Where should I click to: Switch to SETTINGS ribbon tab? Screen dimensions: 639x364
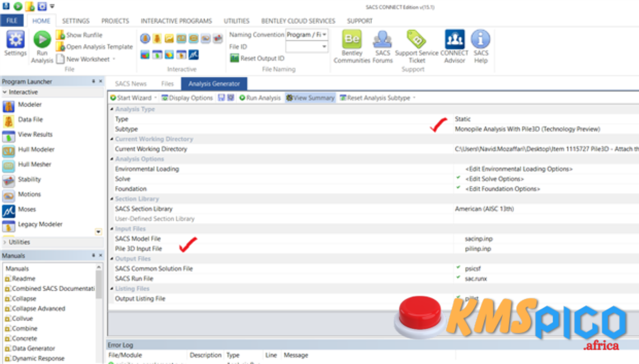(76, 21)
